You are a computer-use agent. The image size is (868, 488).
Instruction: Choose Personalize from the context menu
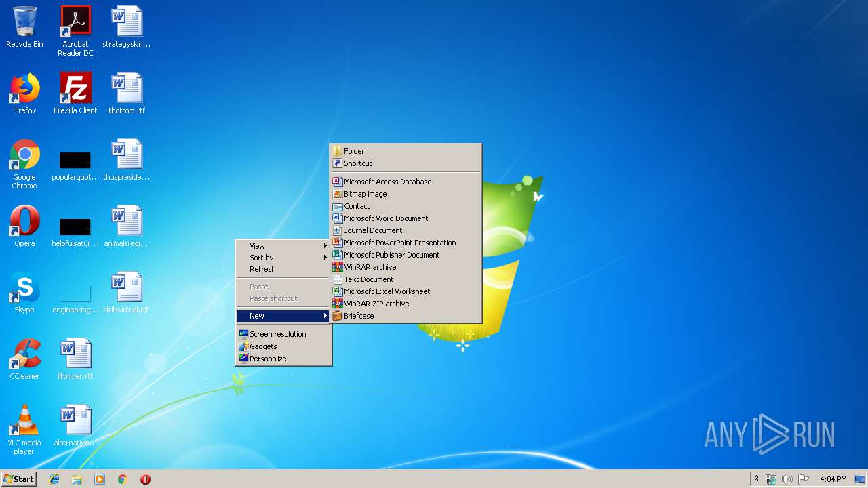point(283,359)
